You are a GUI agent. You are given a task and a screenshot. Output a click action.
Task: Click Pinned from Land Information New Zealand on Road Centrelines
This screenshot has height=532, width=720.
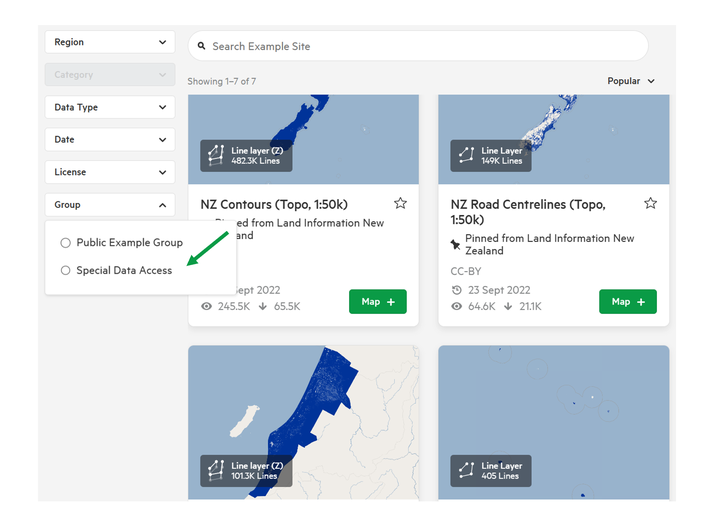(549, 244)
